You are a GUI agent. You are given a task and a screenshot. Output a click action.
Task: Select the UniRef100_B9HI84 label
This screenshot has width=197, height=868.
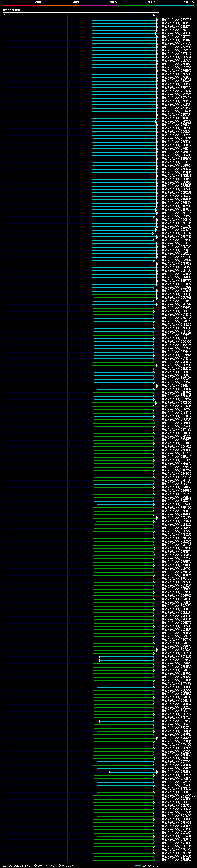177,481
